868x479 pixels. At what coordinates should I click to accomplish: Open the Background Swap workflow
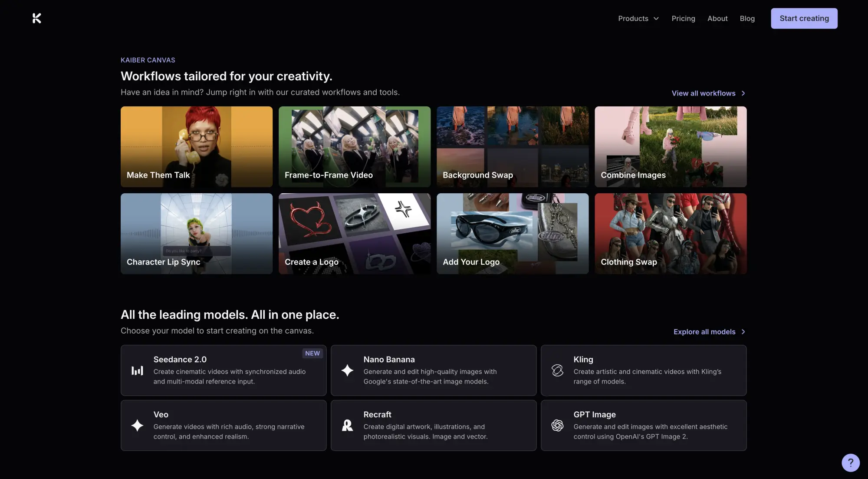pyautogui.click(x=513, y=147)
